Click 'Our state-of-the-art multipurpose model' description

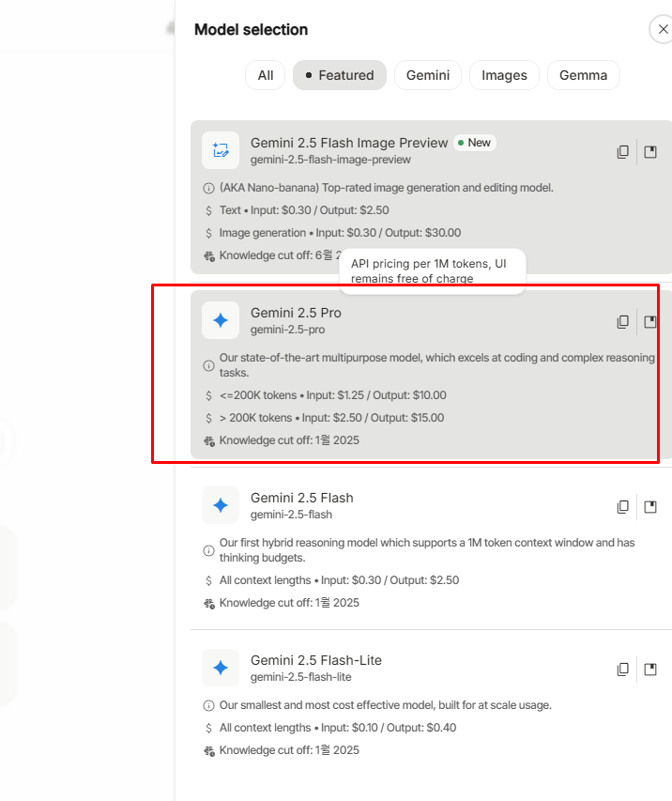(x=437, y=364)
